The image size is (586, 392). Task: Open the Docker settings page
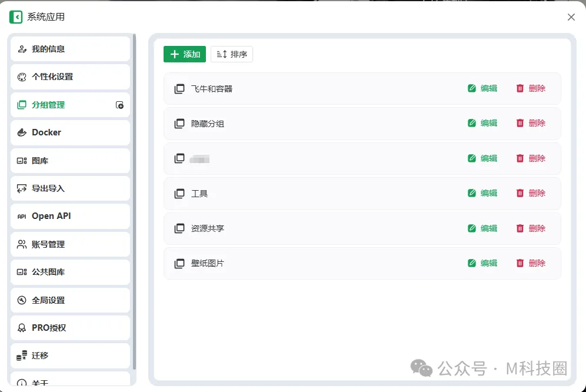(x=70, y=133)
